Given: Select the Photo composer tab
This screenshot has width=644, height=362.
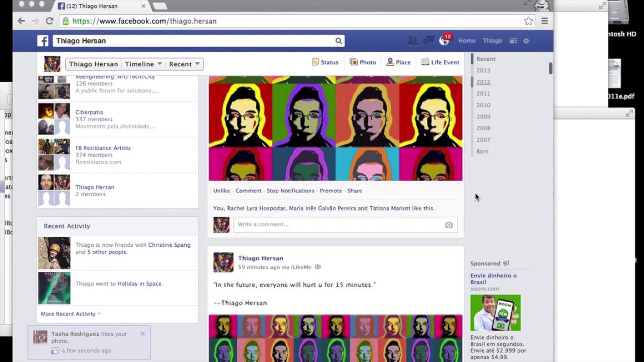Looking at the screenshot, I should [x=363, y=62].
